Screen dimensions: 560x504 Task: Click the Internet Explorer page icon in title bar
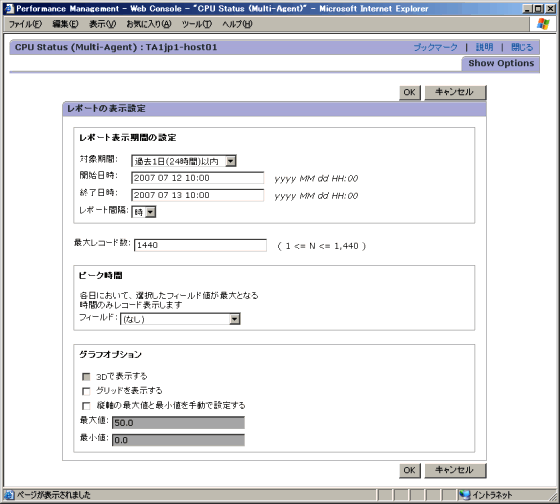point(9,8)
